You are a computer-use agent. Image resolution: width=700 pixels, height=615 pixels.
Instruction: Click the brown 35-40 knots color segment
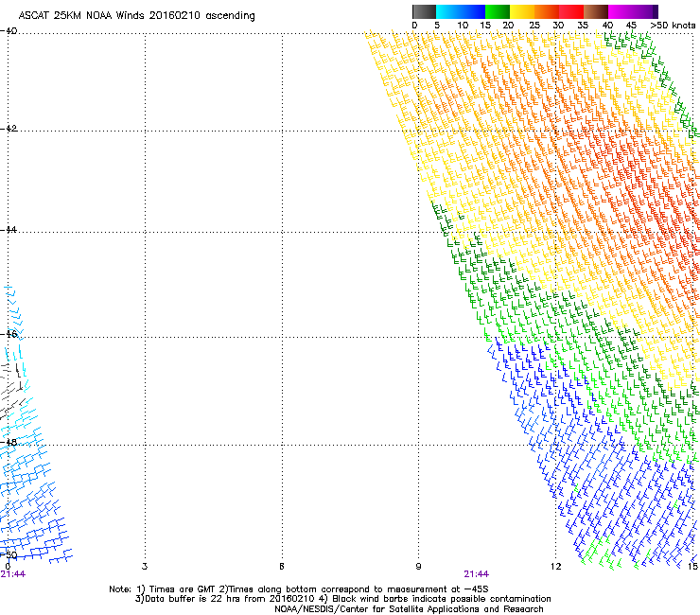pos(596,11)
